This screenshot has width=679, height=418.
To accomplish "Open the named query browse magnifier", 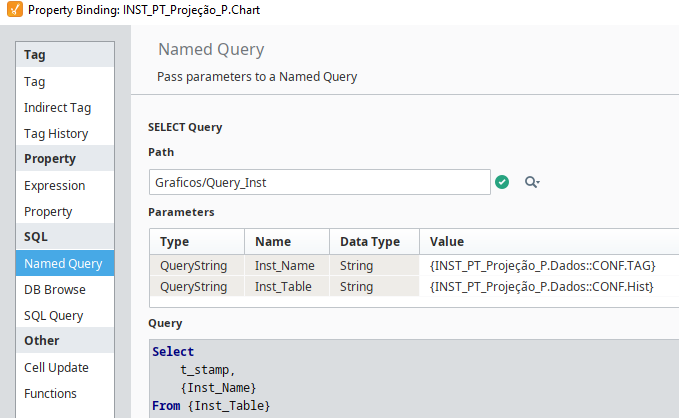I will [532, 182].
